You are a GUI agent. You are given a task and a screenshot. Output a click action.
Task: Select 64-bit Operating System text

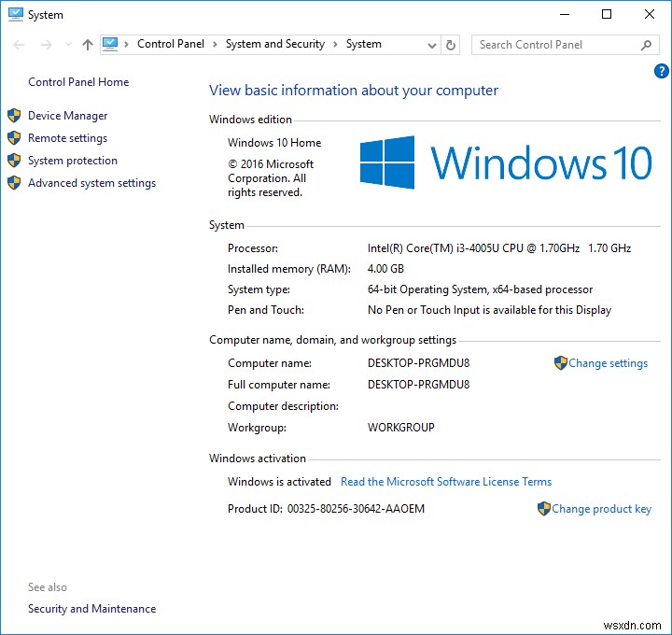[x=480, y=289]
